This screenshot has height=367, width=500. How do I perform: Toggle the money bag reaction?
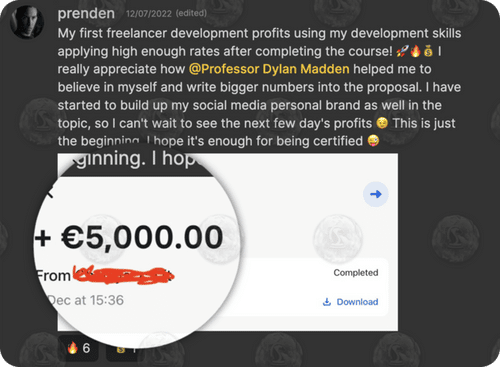pyautogui.click(x=124, y=350)
